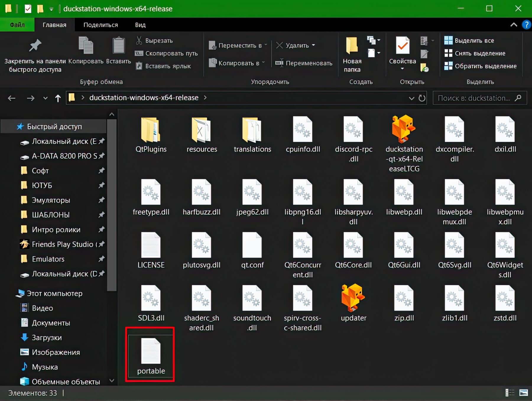Click Обратить выделение

point(480,66)
